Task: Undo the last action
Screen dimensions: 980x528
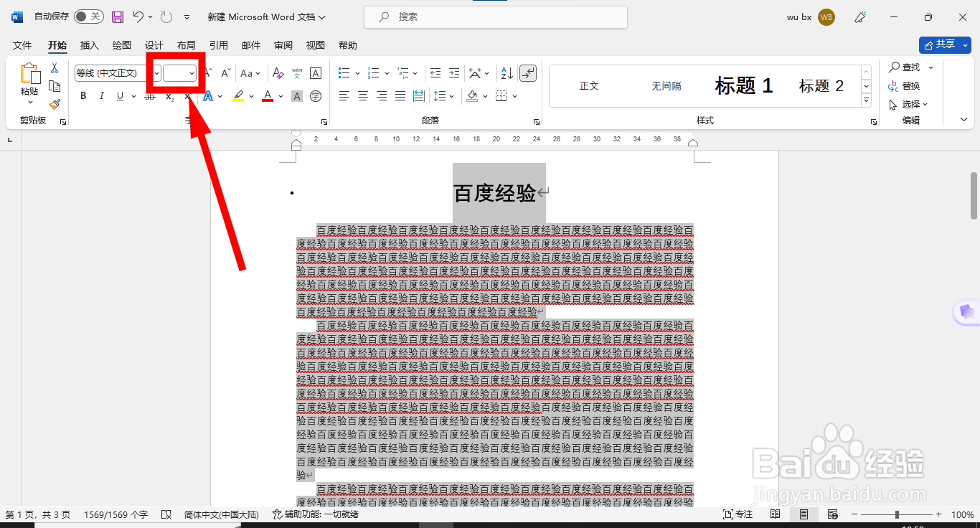Action: (x=138, y=16)
